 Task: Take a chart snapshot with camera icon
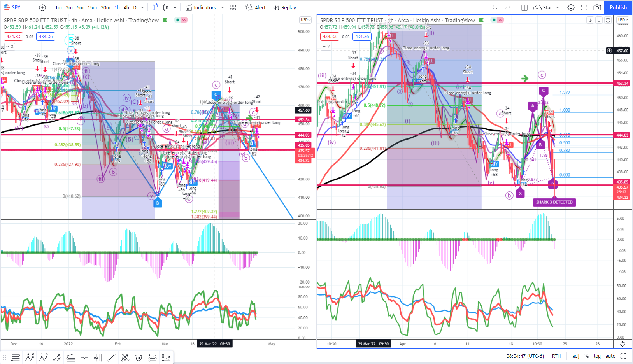click(597, 7)
